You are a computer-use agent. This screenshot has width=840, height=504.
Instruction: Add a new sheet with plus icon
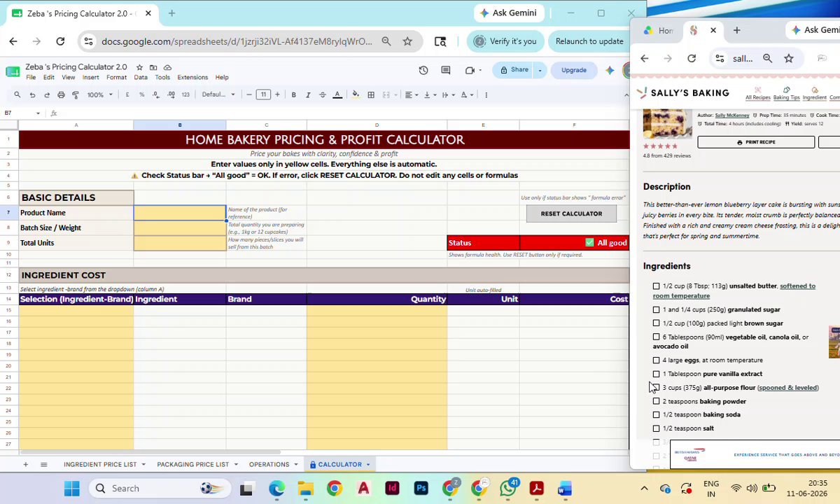(x=25, y=464)
